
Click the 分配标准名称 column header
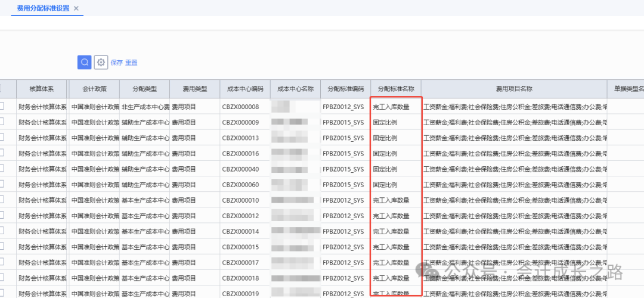coord(395,89)
